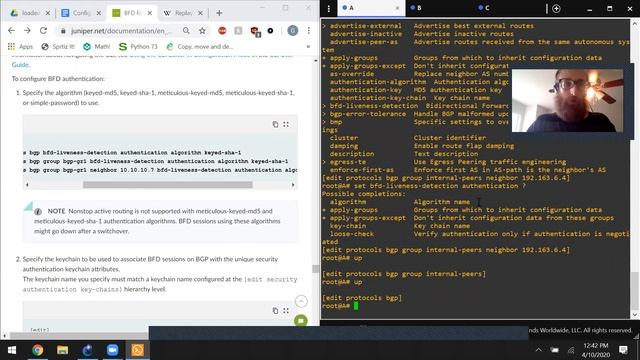The height and width of the screenshot is (360, 640).
Task: Open File Explorer from the taskbar
Action: click(x=62, y=350)
